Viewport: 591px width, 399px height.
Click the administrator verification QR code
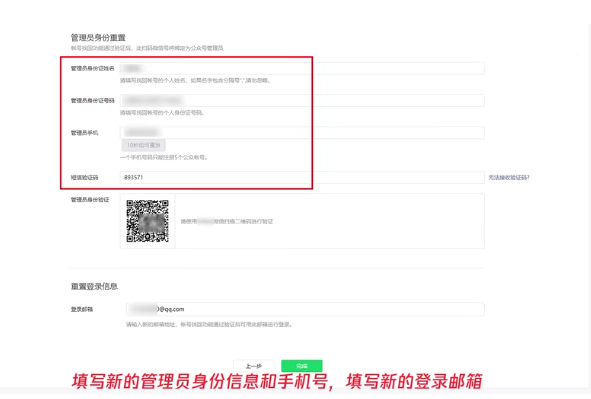pos(147,221)
